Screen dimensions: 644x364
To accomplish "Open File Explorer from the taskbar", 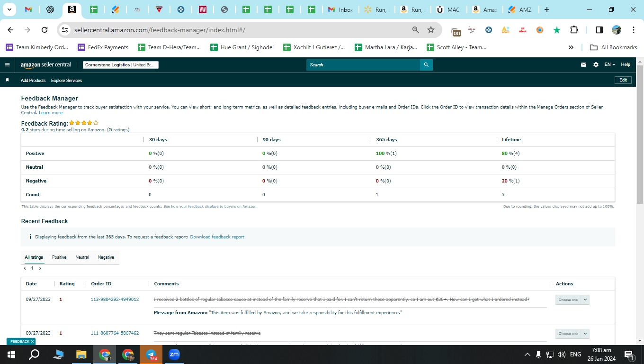I will click(x=81, y=354).
